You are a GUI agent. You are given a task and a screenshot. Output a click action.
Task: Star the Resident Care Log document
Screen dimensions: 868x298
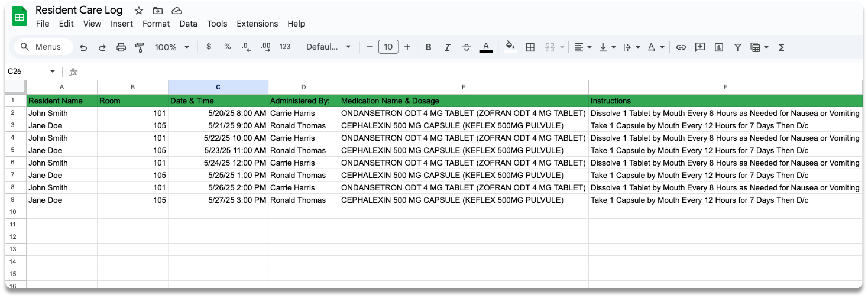click(139, 11)
